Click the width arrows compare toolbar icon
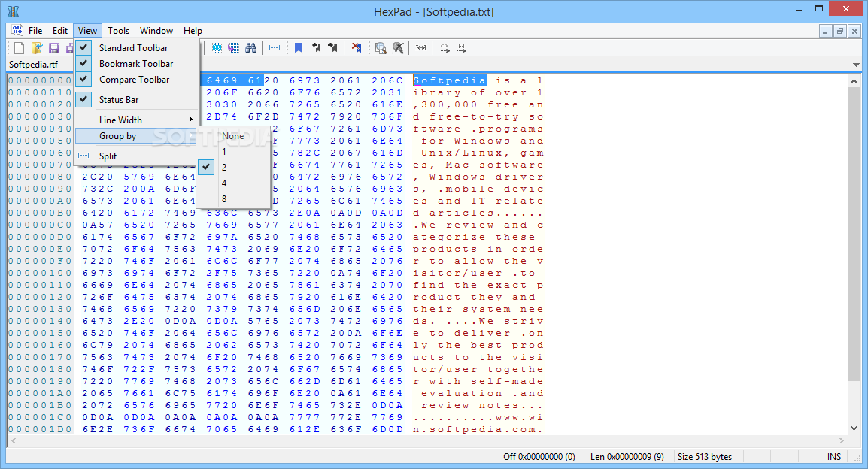Viewport: 868px width, 469px height. click(421, 48)
